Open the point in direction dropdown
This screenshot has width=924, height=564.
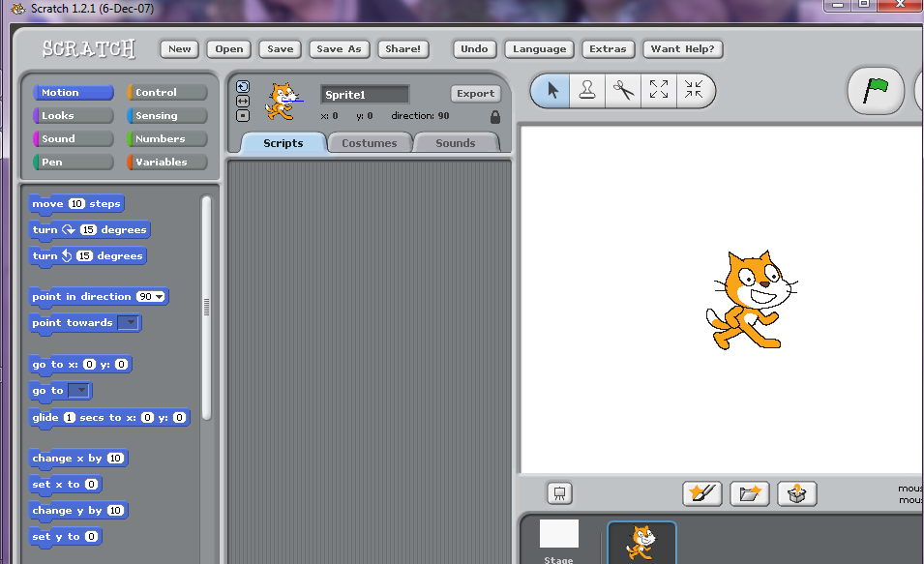point(159,296)
